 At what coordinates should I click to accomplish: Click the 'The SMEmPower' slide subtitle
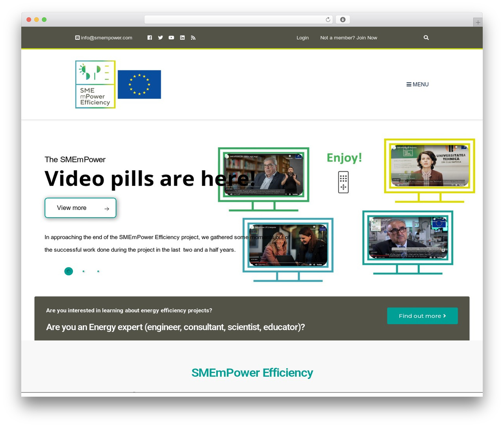[75, 160]
